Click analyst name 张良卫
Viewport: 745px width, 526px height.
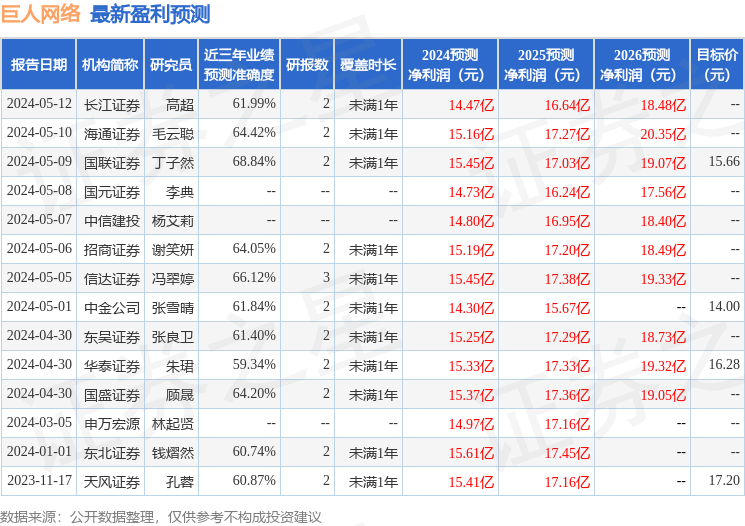173,337
